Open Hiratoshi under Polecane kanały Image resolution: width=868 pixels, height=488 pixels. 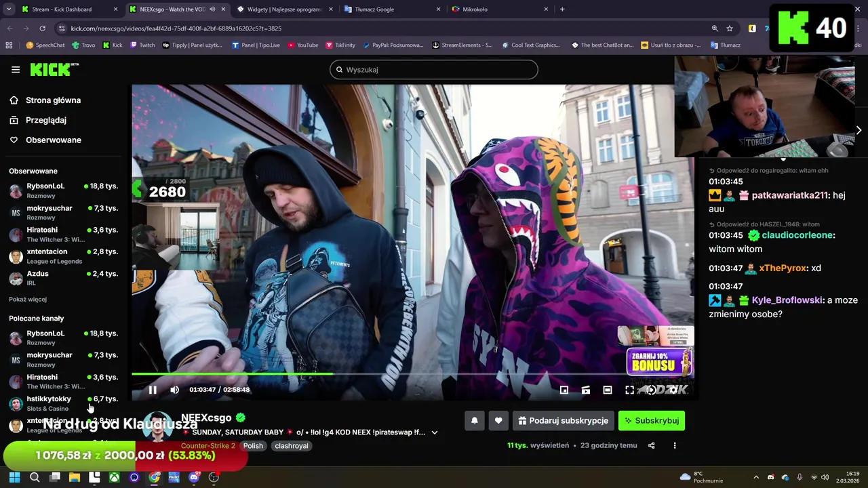point(64,382)
